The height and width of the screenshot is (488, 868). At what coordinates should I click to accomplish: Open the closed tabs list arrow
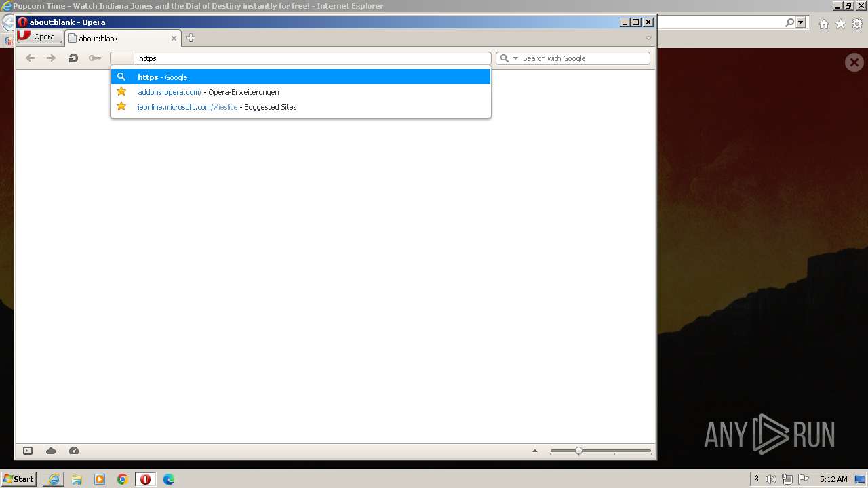click(x=648, y=38)
